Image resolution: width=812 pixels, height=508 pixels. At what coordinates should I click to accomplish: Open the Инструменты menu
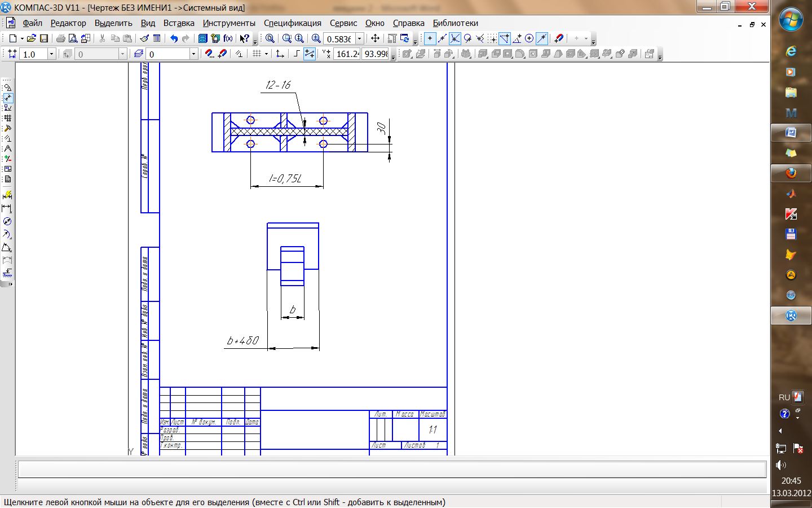(x=229, y=23)
